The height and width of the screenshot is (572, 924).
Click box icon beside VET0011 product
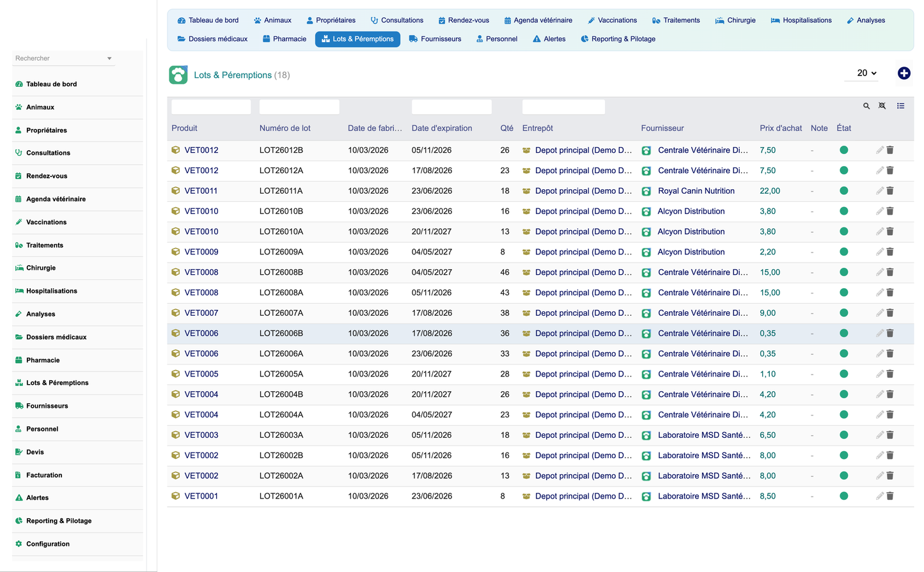point(176,191)
